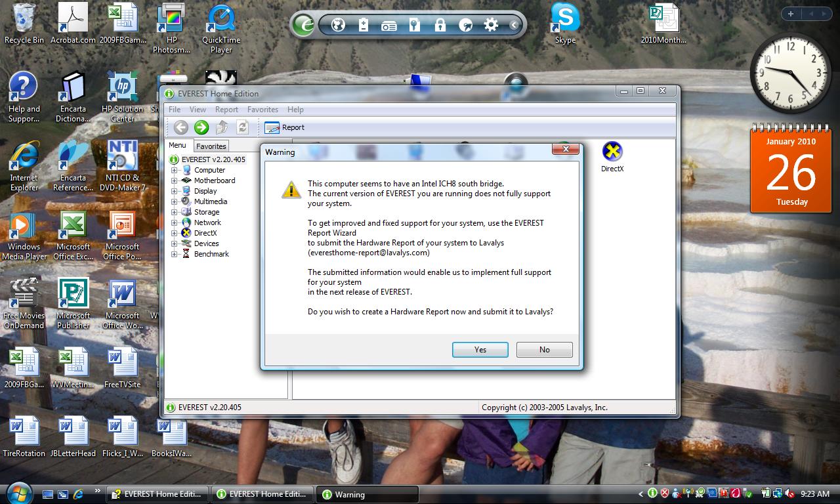Click the January 26 calendar gadget
The width and height of the screenshot is (840, 504).
791,169
